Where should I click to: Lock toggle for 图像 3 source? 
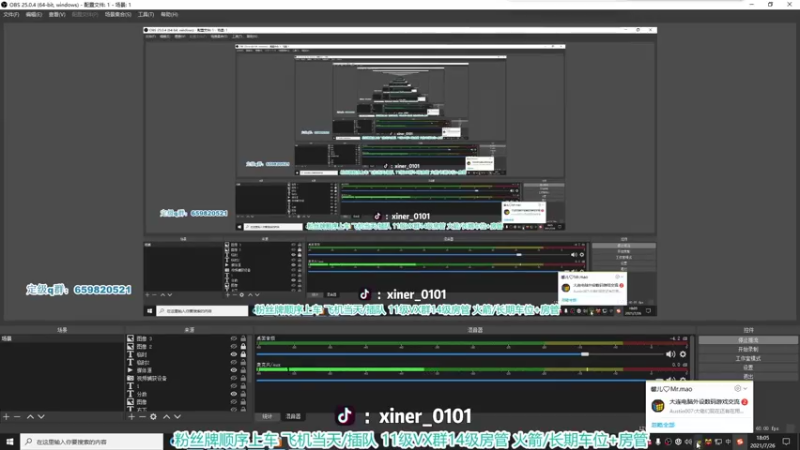[x=243, y=338]
